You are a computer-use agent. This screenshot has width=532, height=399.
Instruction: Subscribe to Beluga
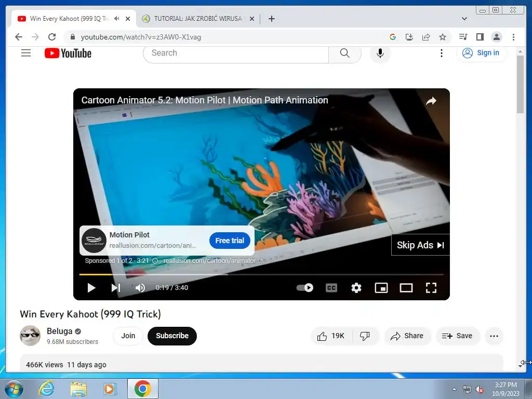pyautogui.click(x=172, y=336)
